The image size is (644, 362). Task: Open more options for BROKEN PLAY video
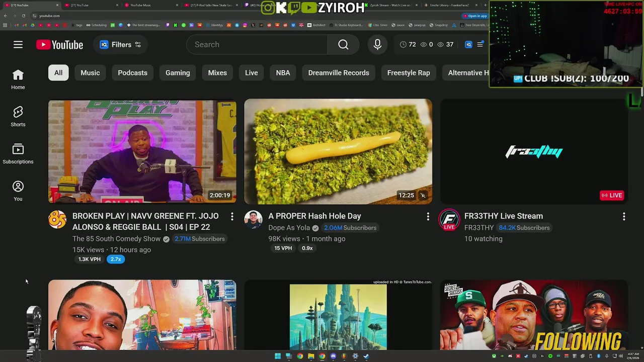click(232, 217)
